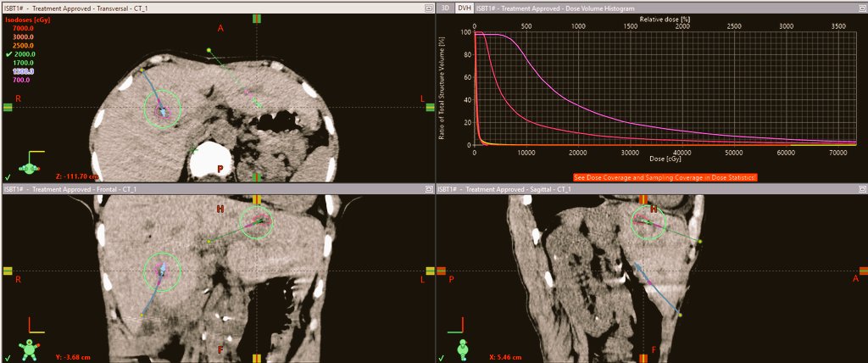This screenshot has width=868, height=363.
Task: Click the Dose Coverage warning message
Action: click(665, 177)
